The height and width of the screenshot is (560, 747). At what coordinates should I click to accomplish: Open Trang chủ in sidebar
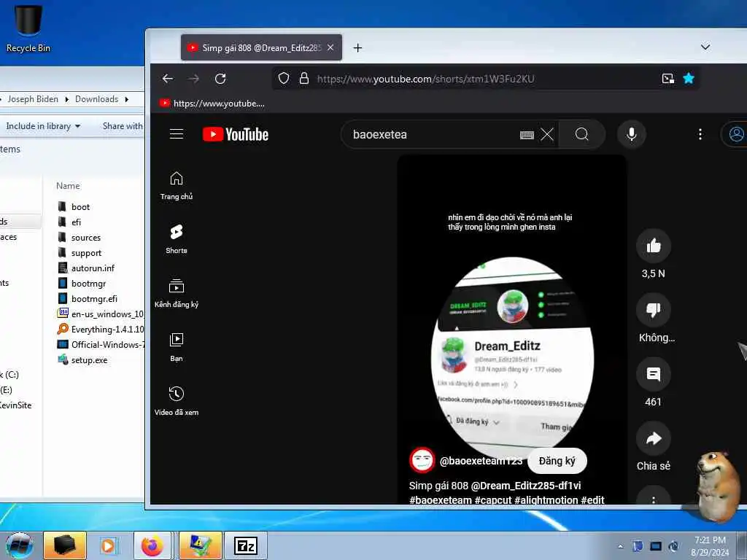tap(177, 186)
